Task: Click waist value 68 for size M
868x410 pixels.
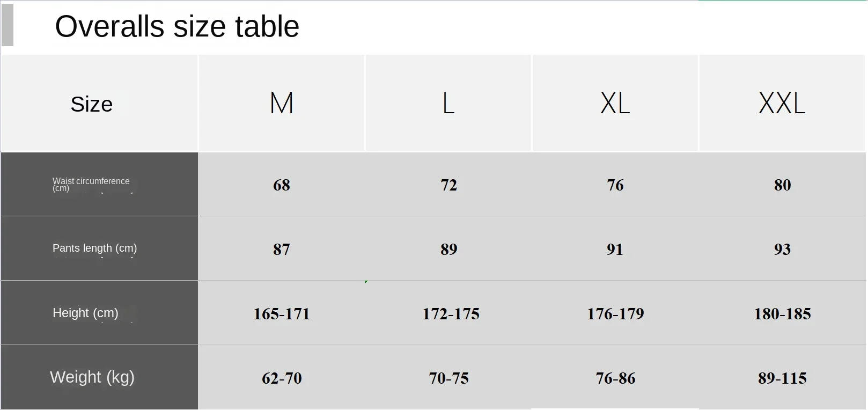Action: point(282,185)
